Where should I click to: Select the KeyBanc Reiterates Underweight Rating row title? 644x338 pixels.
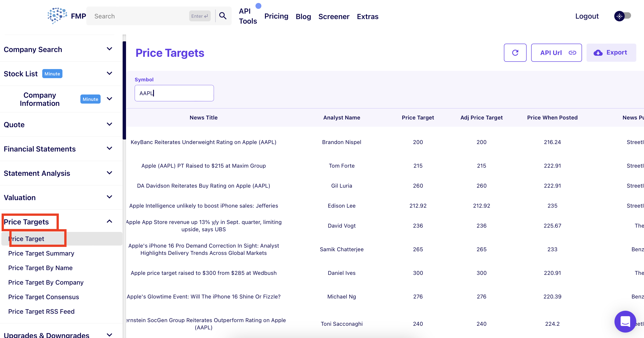point(203,142)
